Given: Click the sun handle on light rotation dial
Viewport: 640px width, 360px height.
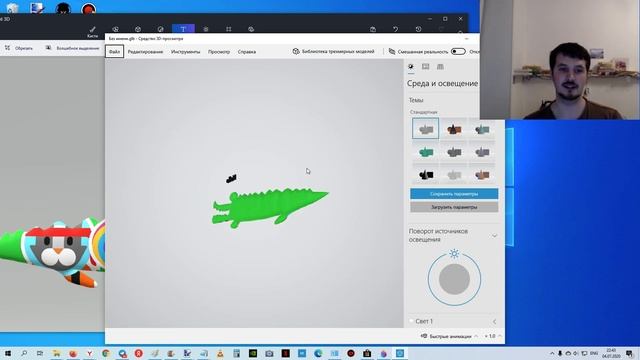Looking at the screenshot, I should 454,254.
